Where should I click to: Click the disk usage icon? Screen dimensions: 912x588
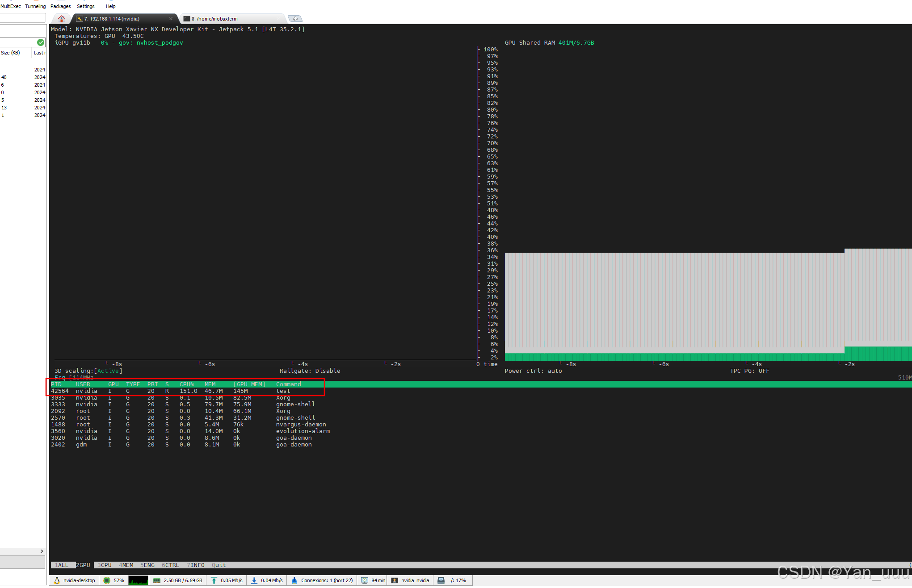coord(441,580)
